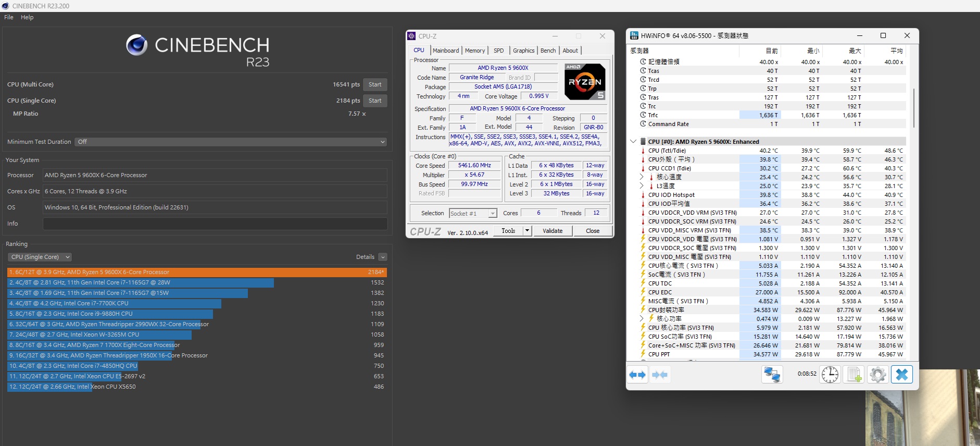Select the orange AMD Ryzen 5 9600X ranking row
The image size is (980, 446).
click(x=197, y=272)
